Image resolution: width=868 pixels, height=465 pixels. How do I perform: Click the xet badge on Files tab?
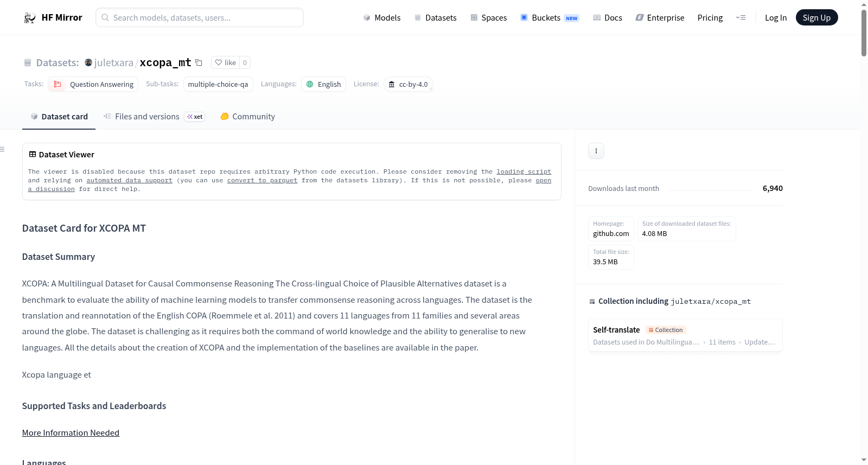pyautogui.click(x=195, y=117)
